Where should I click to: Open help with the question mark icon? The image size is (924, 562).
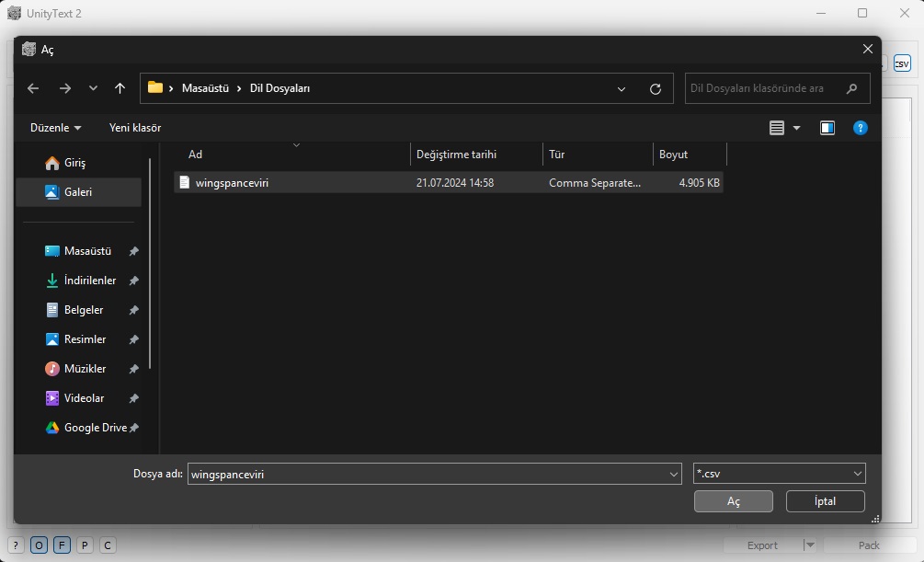[861, 128]
